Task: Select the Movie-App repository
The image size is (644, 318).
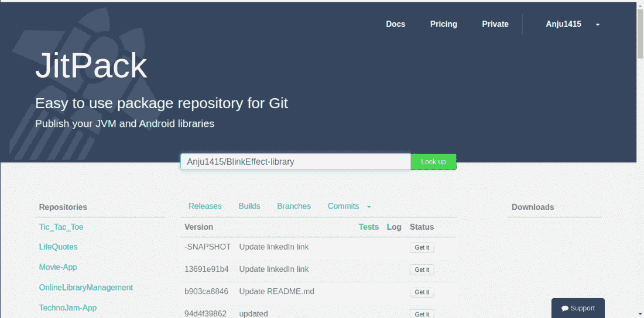Action: pos(58,267)
